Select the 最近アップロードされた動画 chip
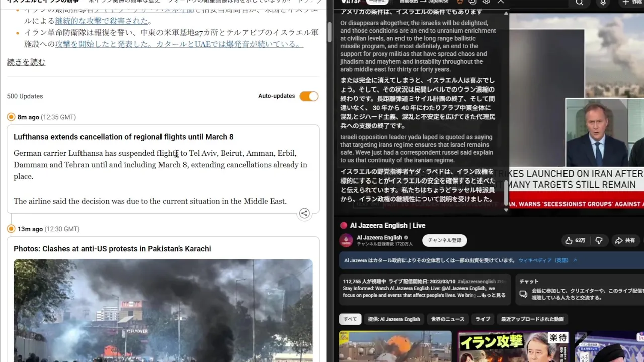Viewport: 644px width, 362px height. click(532, 319)
